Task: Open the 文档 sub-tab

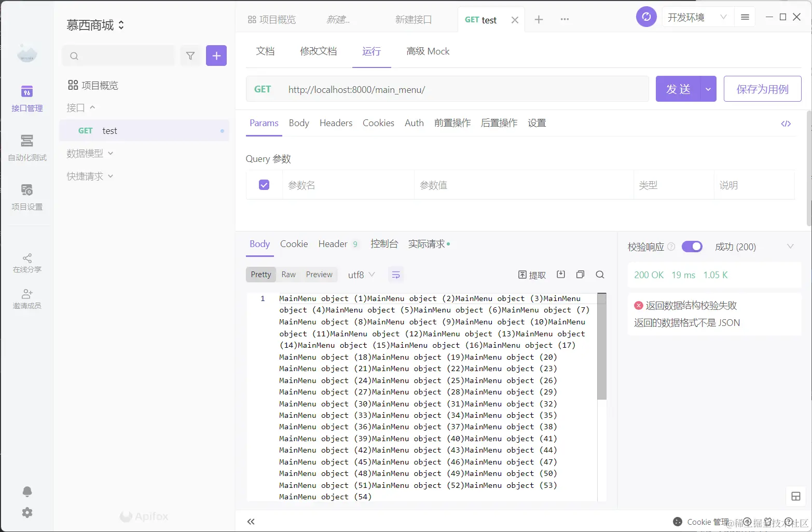Action: coord(265,51)
